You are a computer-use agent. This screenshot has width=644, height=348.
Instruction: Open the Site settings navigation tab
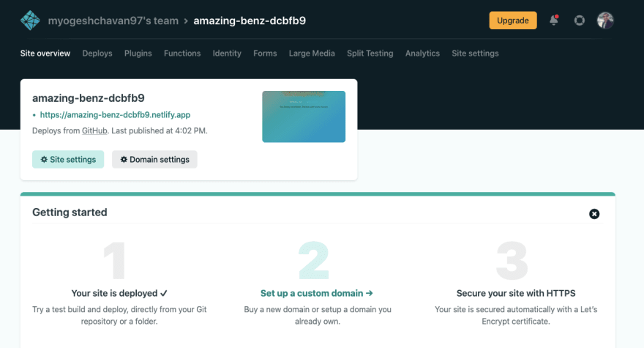pyautogui.click(x=475, y=53)
